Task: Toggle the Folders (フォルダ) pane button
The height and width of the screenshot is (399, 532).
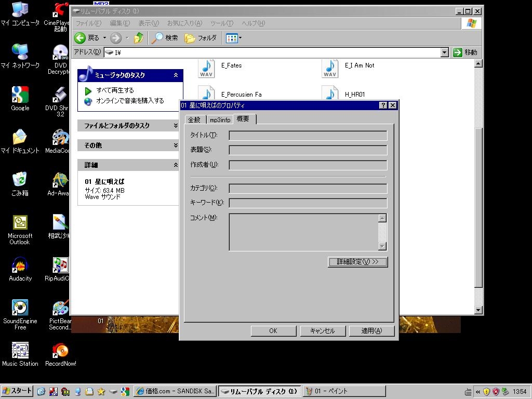Action: (x=201, y=38)
